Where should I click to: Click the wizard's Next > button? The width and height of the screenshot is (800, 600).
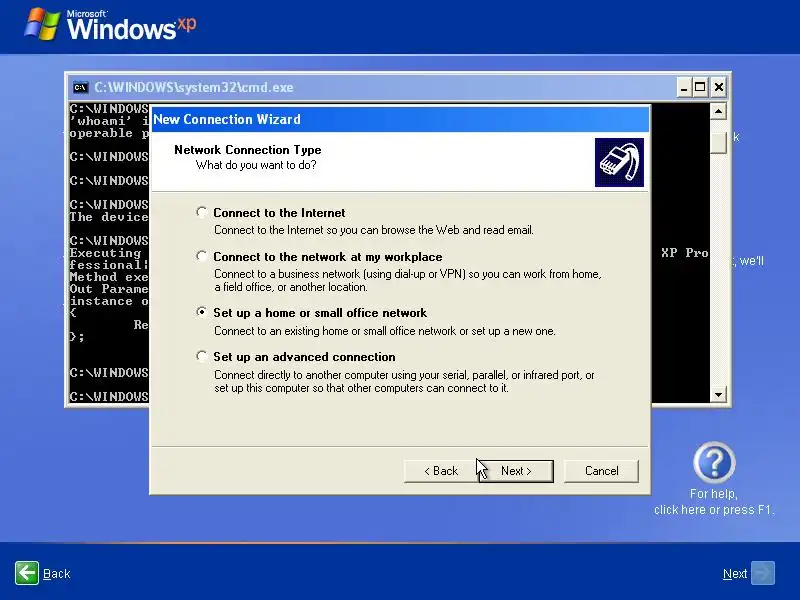(x=516, y=471)
